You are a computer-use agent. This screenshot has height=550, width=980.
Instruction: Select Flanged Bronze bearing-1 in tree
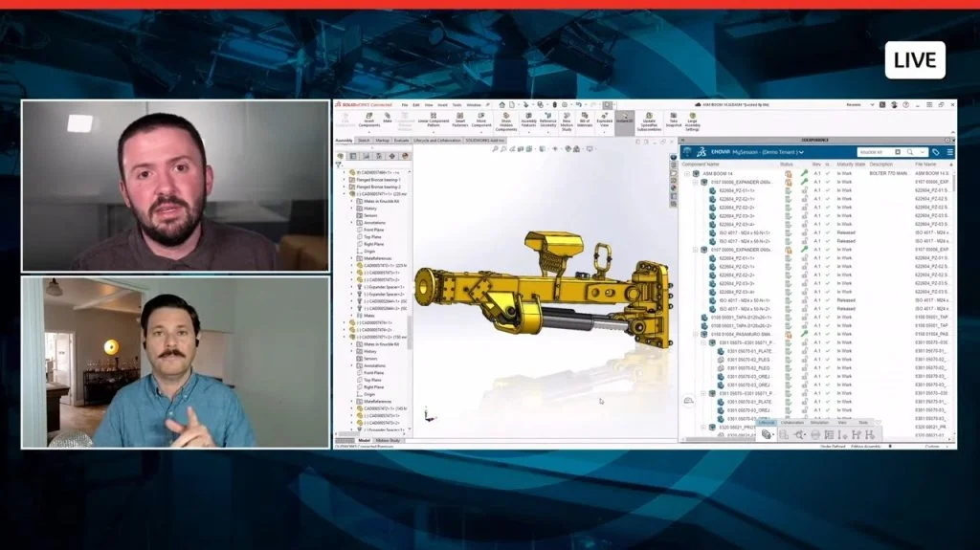coord(378,180)
